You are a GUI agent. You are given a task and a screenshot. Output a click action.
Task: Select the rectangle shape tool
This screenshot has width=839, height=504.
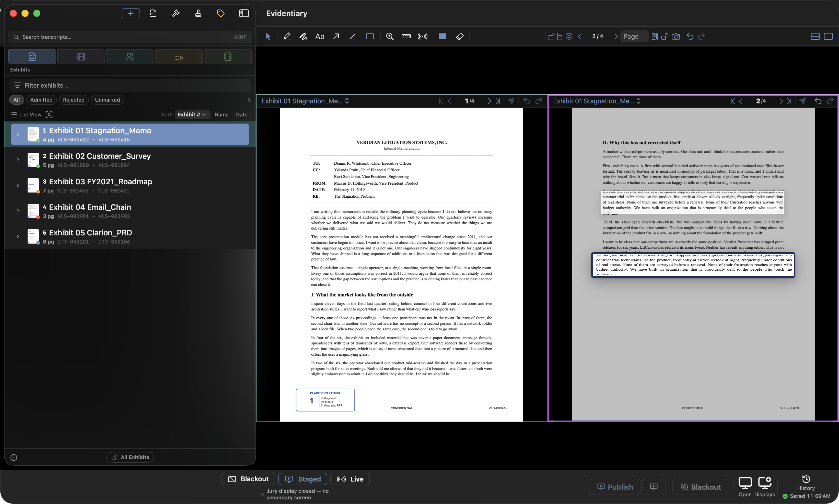(x=370, y=36)
